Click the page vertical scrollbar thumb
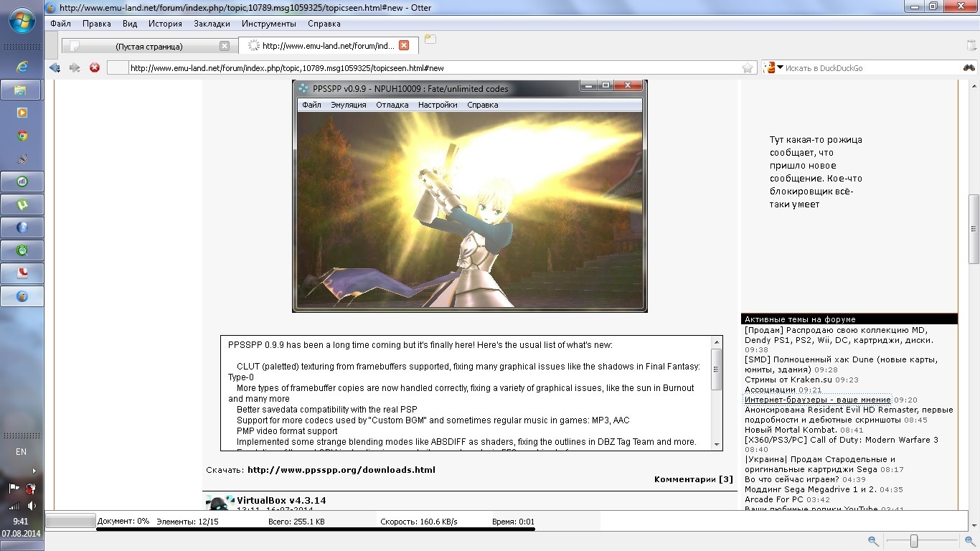This screenshot has width=980, height=551. point(974,229)
